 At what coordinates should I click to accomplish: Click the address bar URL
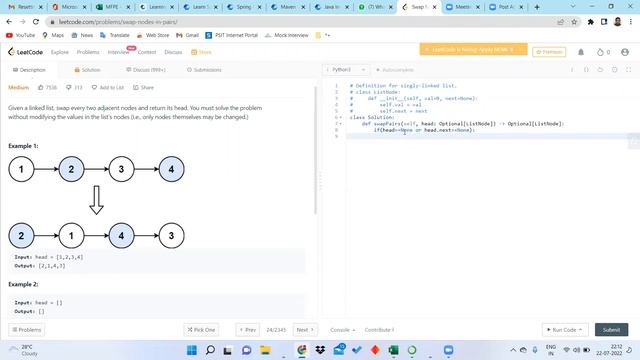click(118, 22)
